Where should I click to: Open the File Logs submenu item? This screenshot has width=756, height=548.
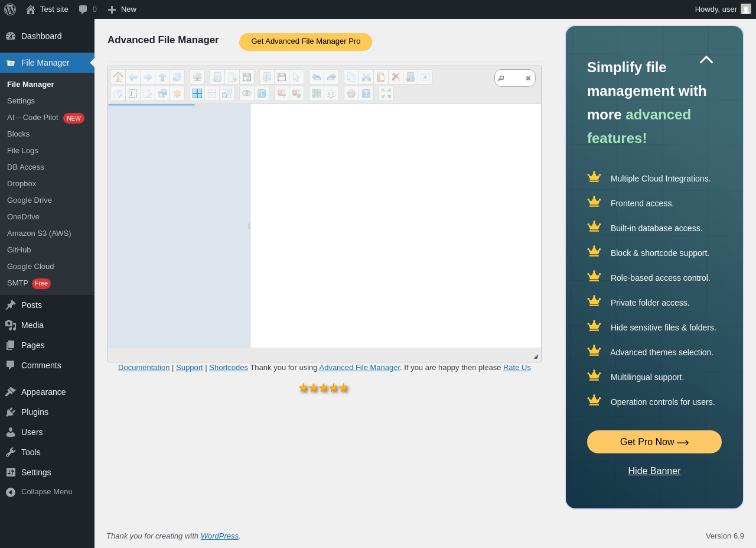click(47, 151)
